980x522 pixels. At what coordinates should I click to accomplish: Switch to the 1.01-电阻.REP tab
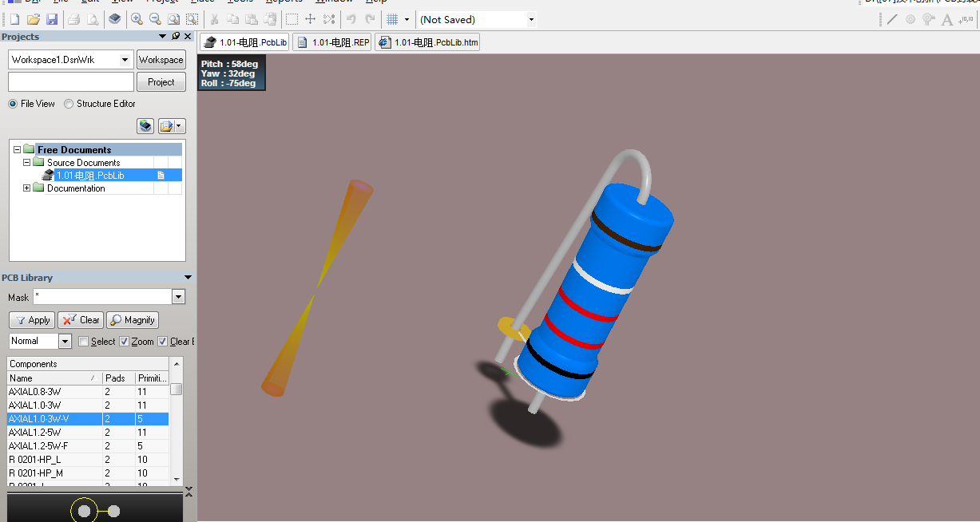pos(333,42)
